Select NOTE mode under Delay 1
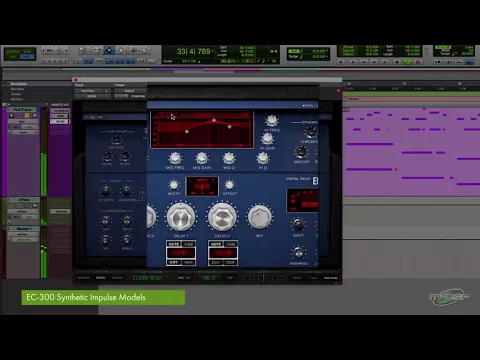Screen dimensions: 480x360 [x=174, y=244]
